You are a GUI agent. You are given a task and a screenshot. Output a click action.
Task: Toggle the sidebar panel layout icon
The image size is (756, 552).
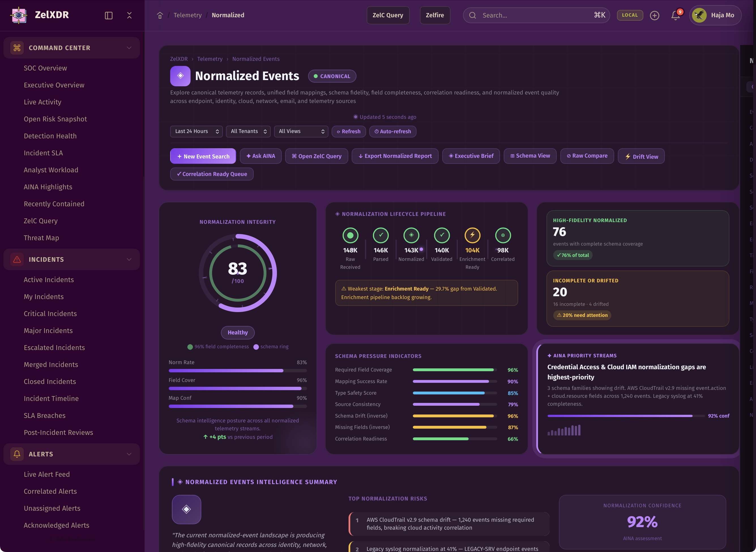(109, 15)
